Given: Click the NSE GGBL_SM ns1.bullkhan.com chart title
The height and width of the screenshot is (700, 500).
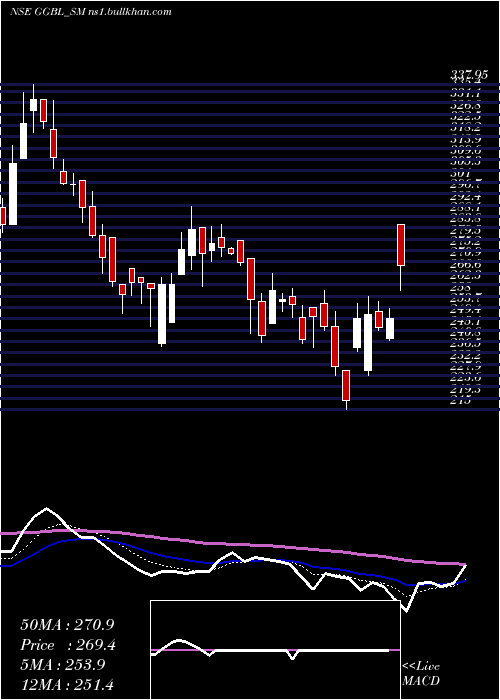Looking at the screenshot, I should click(x=91, y=12).
